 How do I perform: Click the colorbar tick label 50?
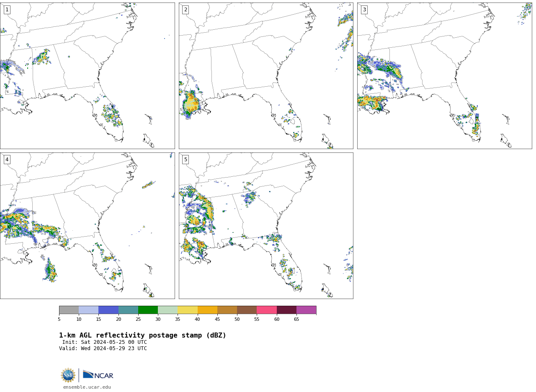(x=237, y=320)
